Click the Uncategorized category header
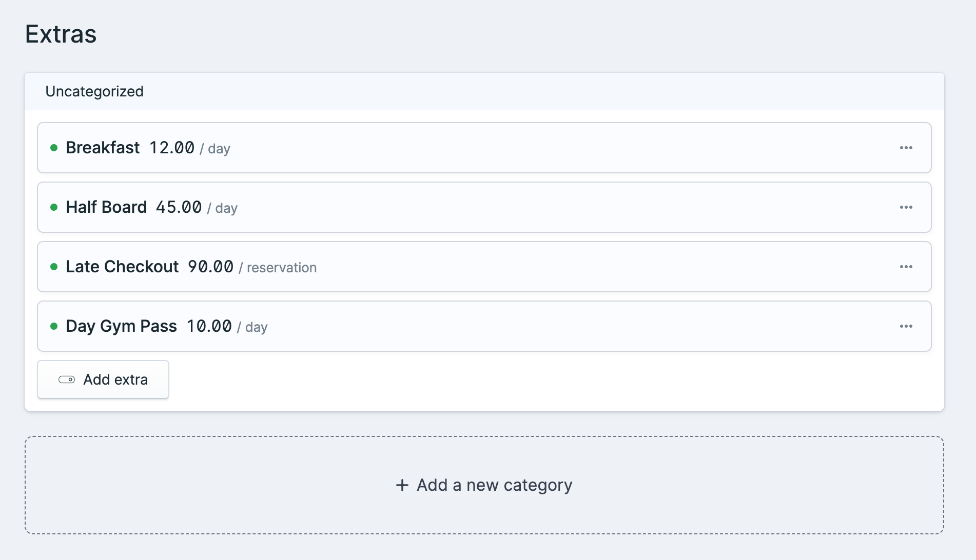The image size is (976, 560). [x=94, y=91]
